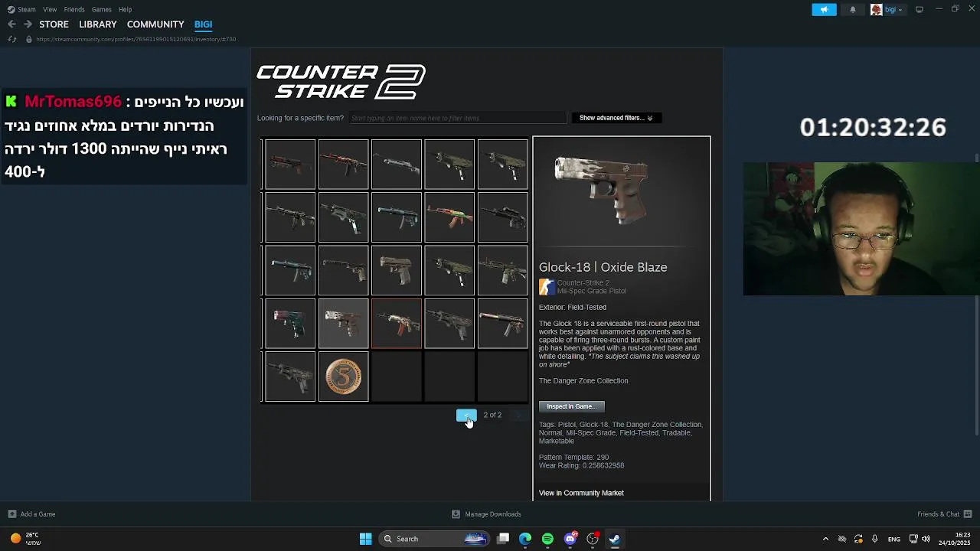Select the tan P2000 pistol item

[397, 271]
